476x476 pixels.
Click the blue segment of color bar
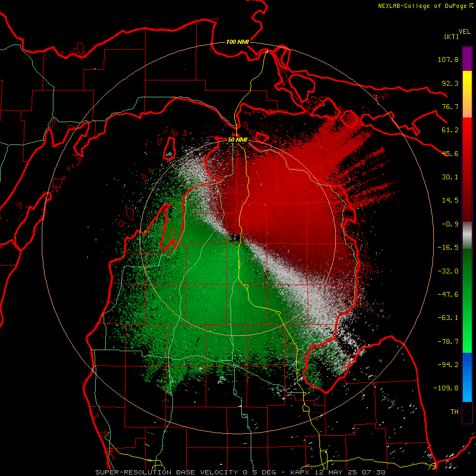click(467, 377)
